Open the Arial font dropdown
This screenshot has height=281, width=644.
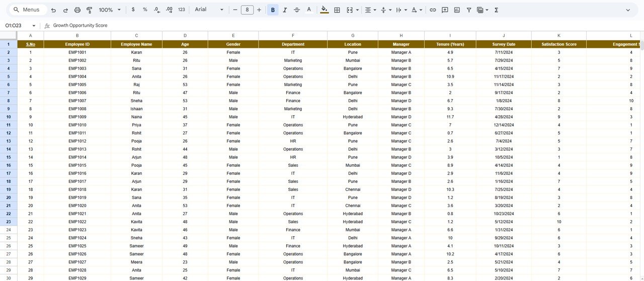click(209, 10)
